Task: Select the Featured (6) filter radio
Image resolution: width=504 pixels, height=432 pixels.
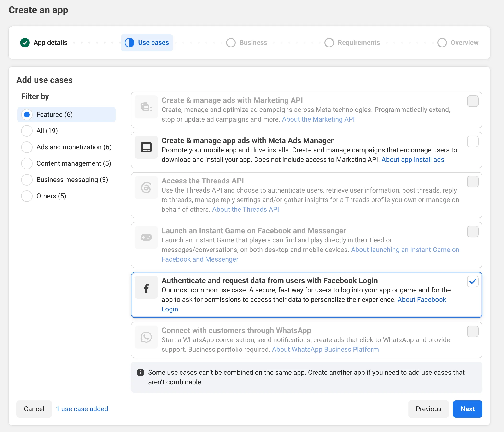Action: click(27, 115)
